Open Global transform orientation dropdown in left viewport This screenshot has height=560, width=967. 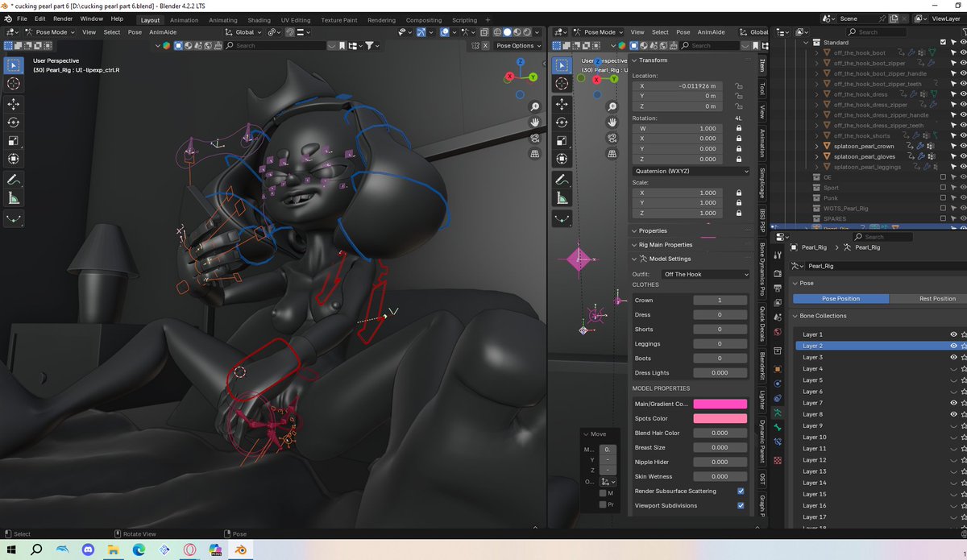coord(244,32)
